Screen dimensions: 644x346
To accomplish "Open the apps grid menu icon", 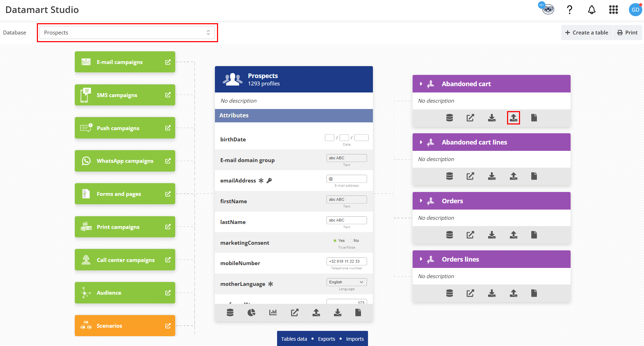I will [x=613, y=10].
